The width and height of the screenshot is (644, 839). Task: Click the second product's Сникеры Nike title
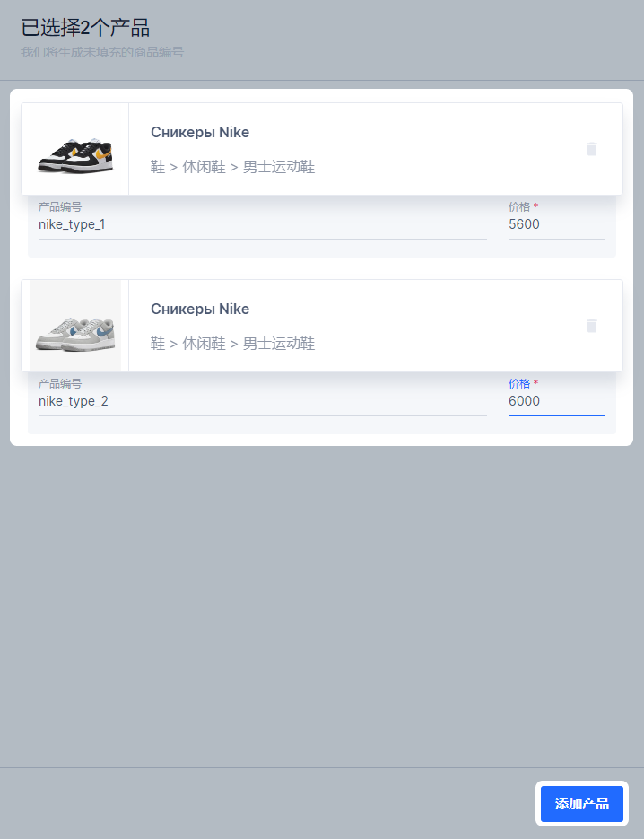pyautogui.click(x=200, y=310)
